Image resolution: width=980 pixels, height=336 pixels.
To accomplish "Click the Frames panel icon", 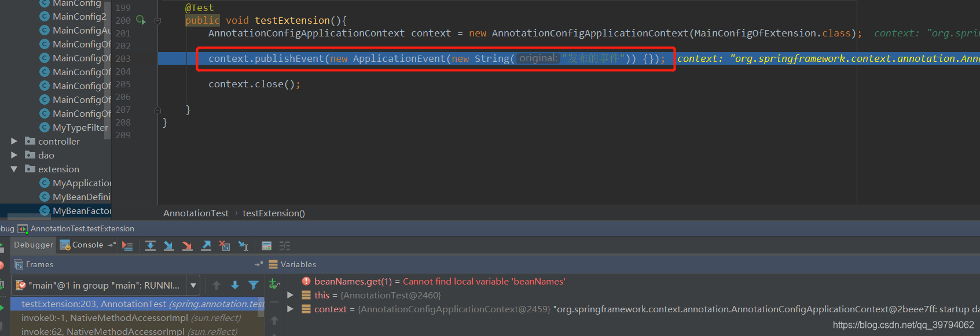I will coord(19,264).
